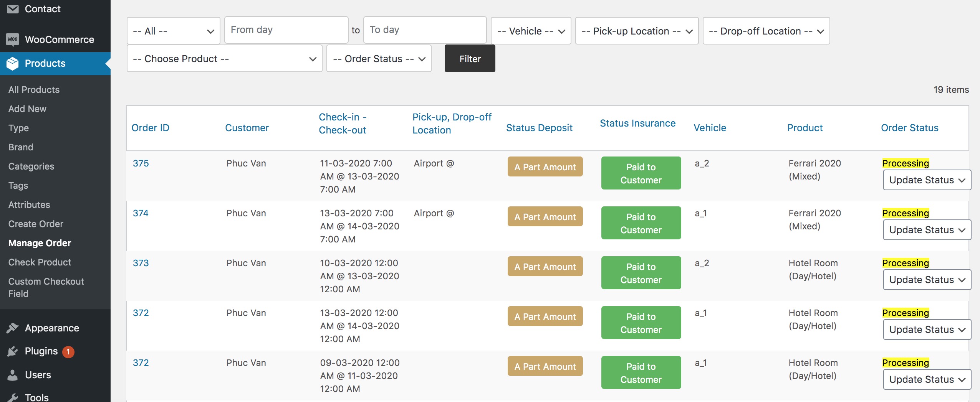The width and height of the screenshot is (980, 402).
Task: Sort by Order ID column header
Action: point(150,128)
